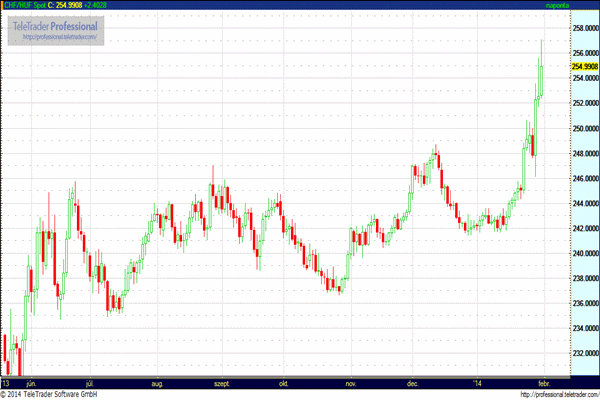Select the 240.0000 price axis label
Screen dimensions: 600x400
click(x=586, y=253)
